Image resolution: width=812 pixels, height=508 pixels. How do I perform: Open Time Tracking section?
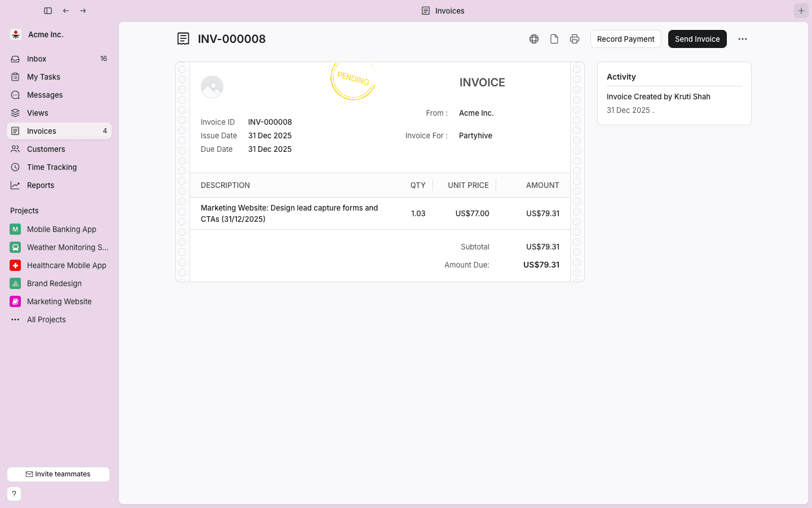(x=59, y=167)
